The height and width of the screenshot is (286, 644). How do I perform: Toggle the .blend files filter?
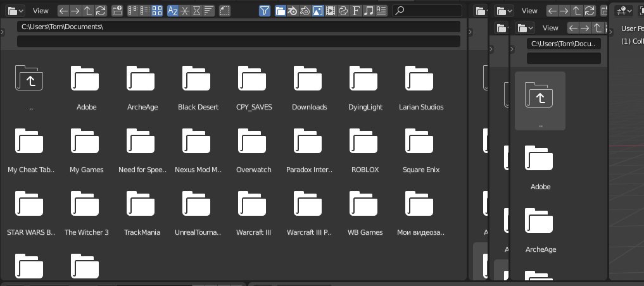pyautogui.click(x=293, y=11)
